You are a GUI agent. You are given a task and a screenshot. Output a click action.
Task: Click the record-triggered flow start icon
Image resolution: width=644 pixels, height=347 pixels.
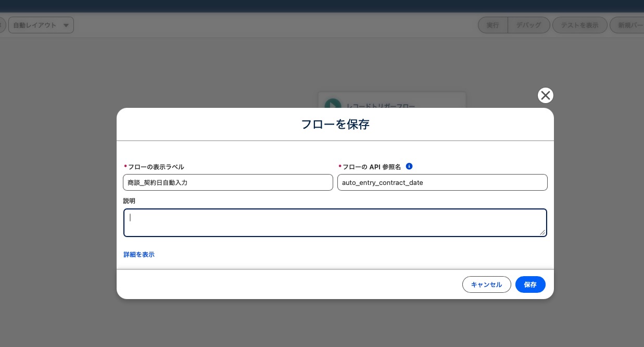tap(333, 104)
